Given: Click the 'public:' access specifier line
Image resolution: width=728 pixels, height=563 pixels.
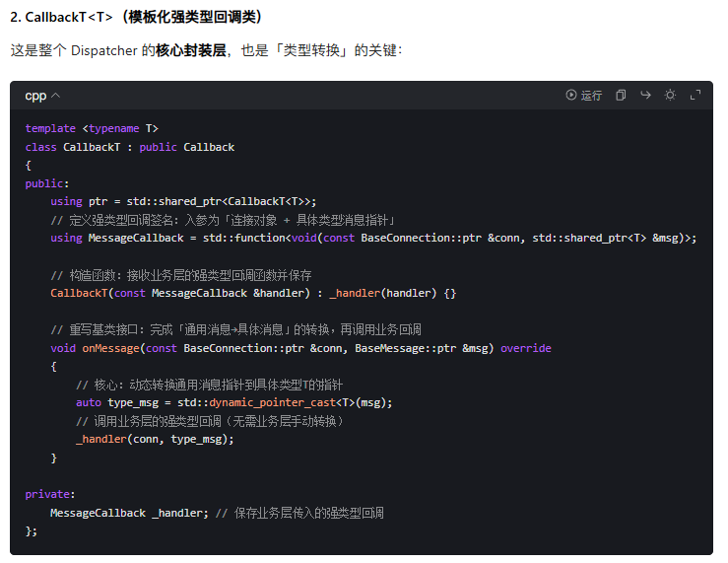Looking at the screenshot, I should coord(47,183).
